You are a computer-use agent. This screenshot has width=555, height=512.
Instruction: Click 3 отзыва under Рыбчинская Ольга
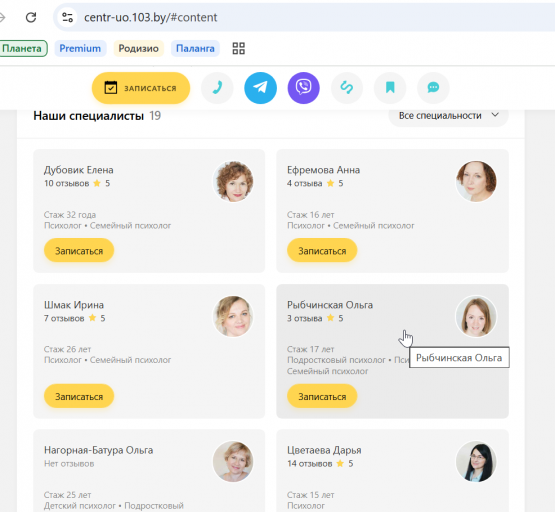[305, 318]
